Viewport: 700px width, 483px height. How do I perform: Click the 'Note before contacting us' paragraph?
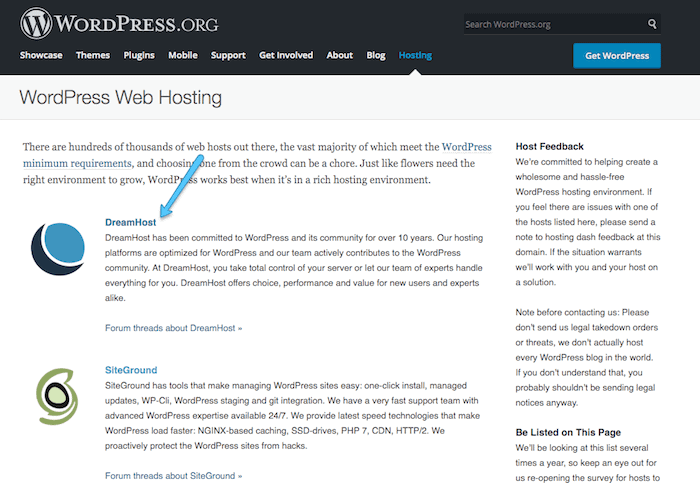pos(587,358)
